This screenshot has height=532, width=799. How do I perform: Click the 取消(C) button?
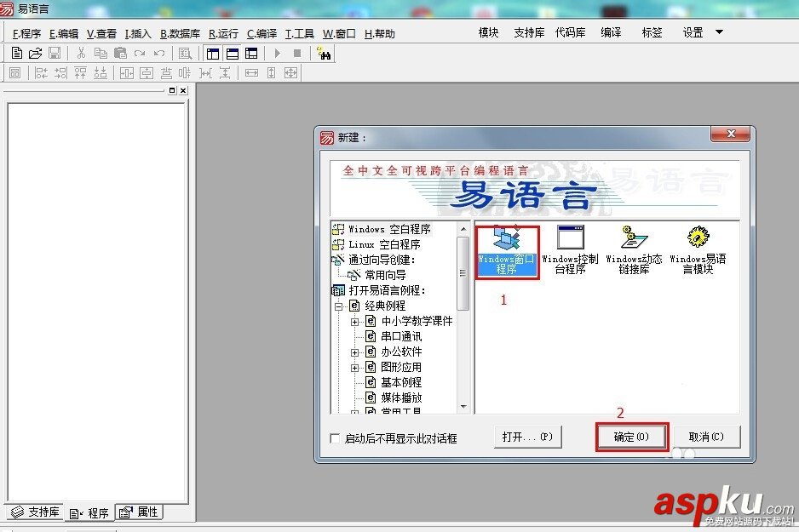click(x=706, y=437)
